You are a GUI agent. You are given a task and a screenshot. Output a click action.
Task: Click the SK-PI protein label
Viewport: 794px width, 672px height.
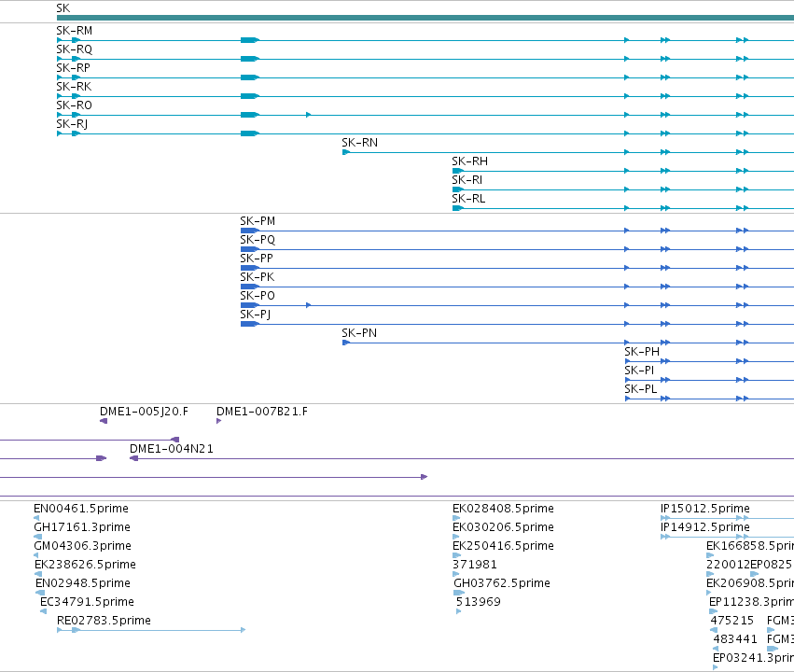click(x=639, y=371)
